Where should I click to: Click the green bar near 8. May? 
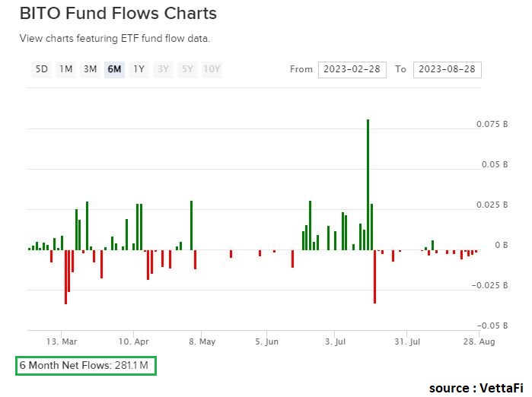tap(191, 224)
